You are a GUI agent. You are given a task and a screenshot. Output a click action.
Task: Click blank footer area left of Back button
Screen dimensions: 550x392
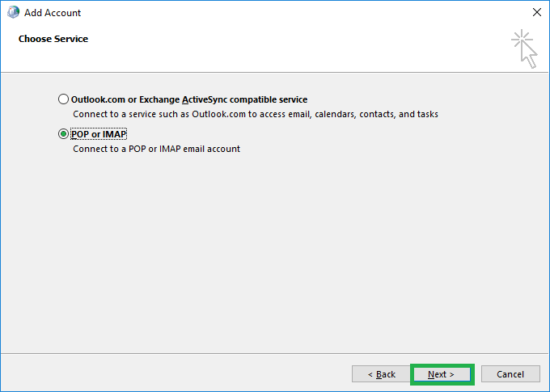(176, 373)
